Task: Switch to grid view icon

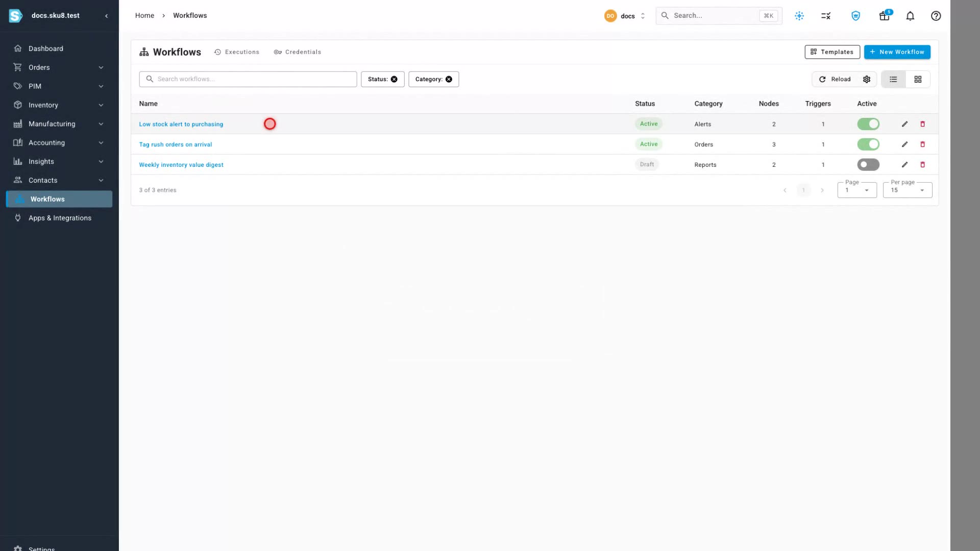Action: [918, 79]
